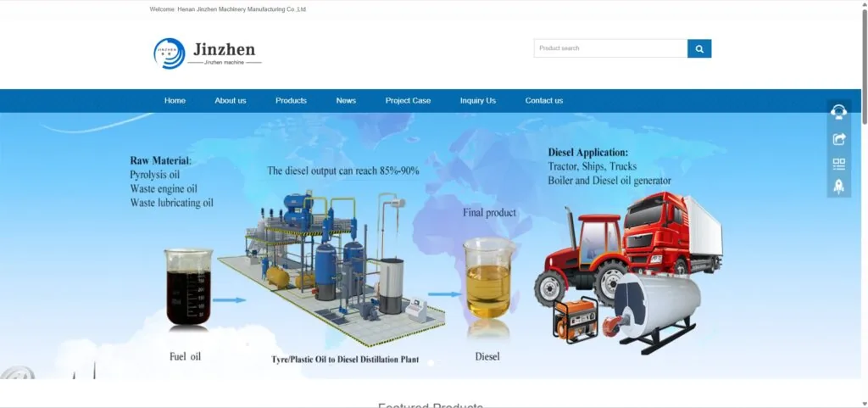The image size is (868, 408).
Task: Select Inquiry Us in navigation bar
Action: (478, 101)
